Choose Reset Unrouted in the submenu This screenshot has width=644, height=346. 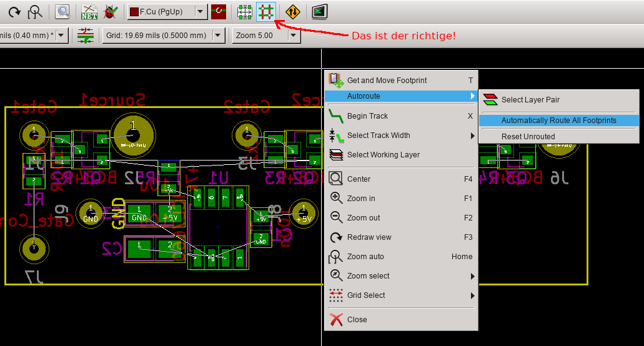click(559, 136)
